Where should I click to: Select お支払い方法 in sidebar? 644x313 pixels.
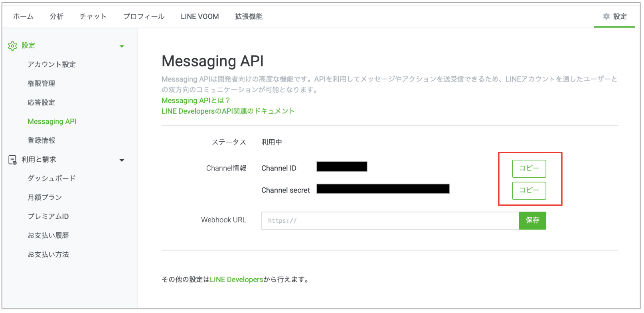tap(48, 255)
